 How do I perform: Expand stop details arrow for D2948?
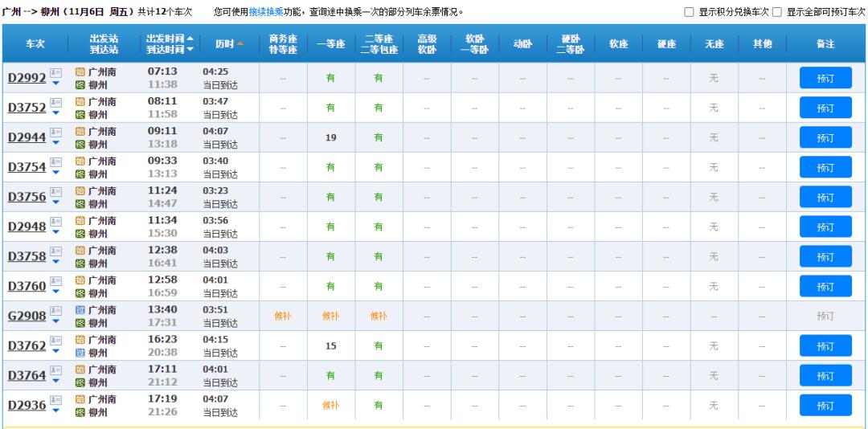coord(55,232)
